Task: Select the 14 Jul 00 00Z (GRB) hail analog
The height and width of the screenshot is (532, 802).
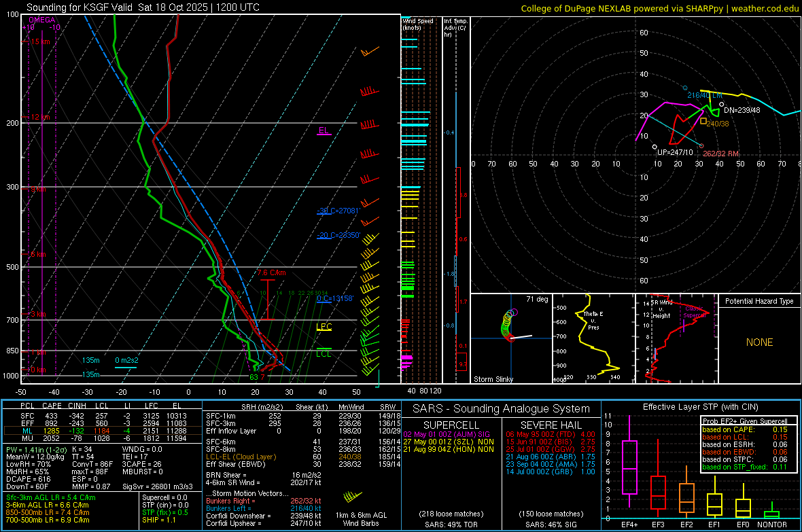Action: click(551, 472)
